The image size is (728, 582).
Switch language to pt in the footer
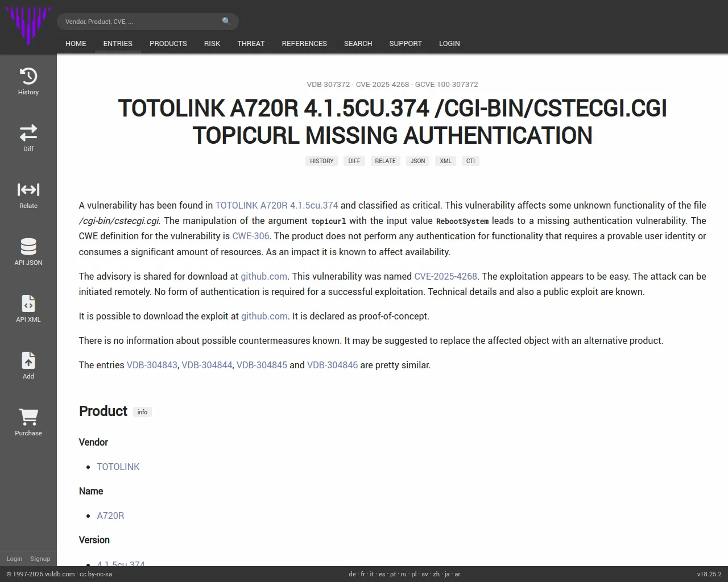[393, 574]
